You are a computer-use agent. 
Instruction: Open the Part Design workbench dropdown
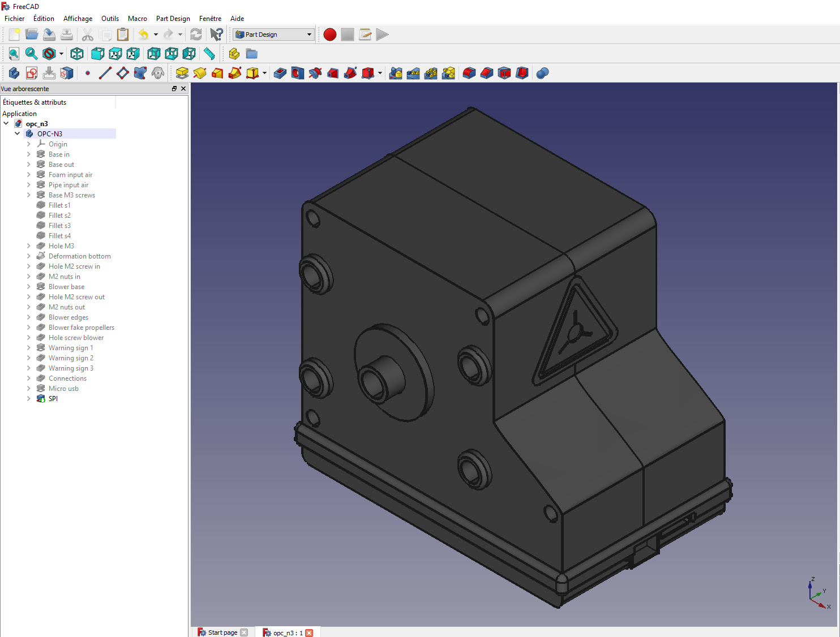273,35
